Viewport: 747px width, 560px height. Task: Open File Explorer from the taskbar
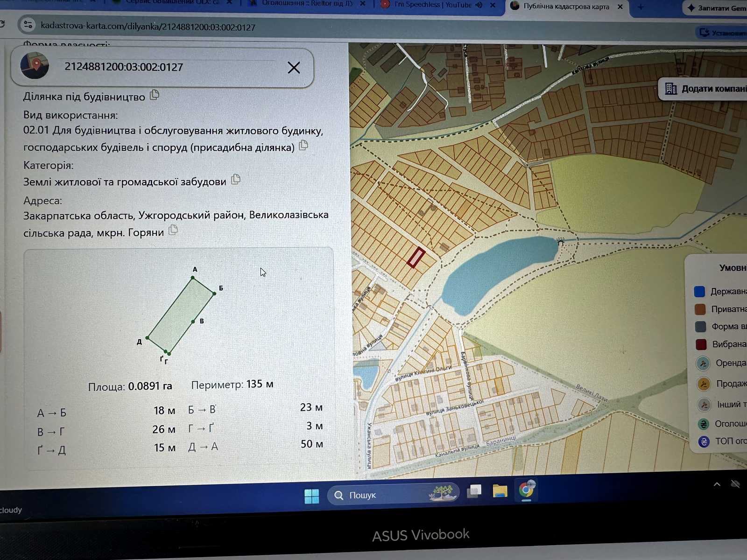click(500, 491)
